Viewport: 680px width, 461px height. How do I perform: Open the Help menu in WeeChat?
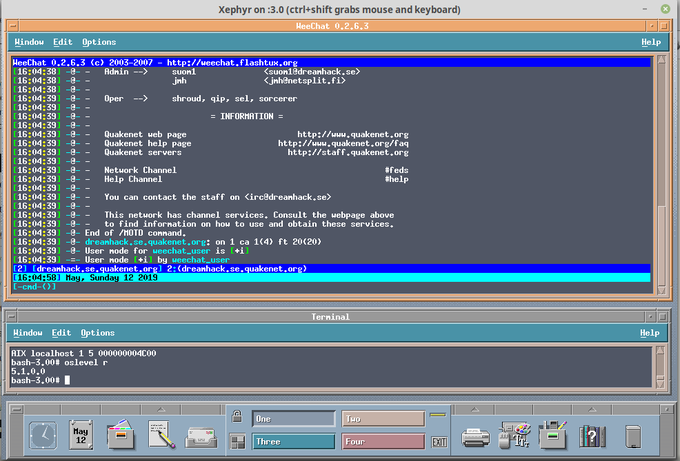coord(651,42)
